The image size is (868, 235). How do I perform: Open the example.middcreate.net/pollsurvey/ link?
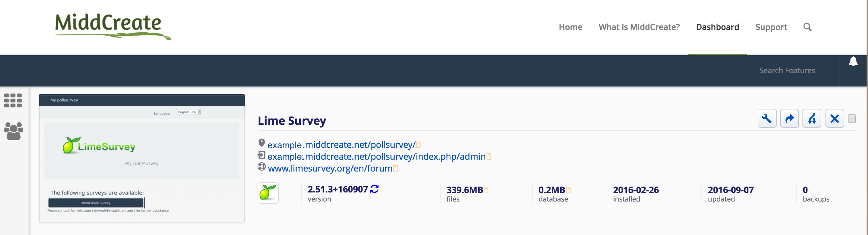[x=341, y=145]
